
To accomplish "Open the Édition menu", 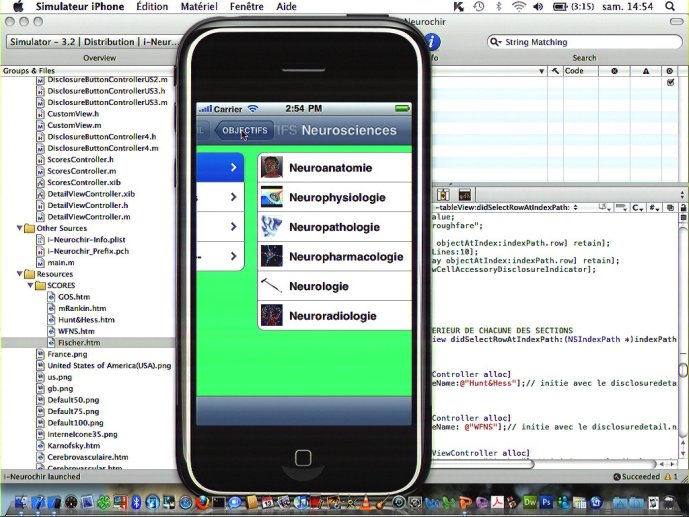I will pos(152,7).
